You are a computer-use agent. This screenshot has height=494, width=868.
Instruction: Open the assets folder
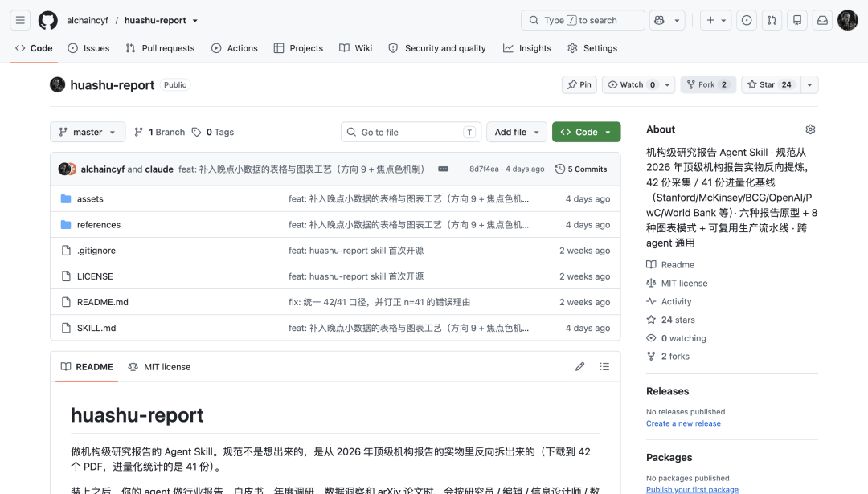click(x=90, y=198)
